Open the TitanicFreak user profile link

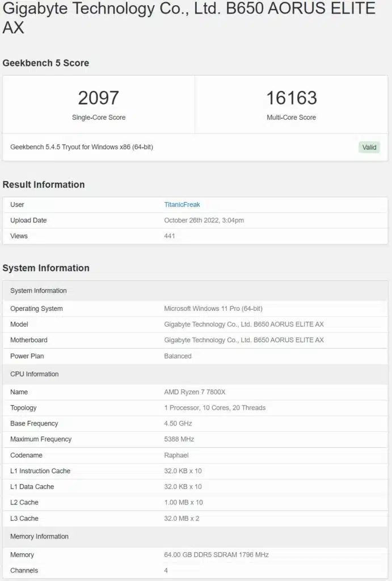(x=182, y=204)
